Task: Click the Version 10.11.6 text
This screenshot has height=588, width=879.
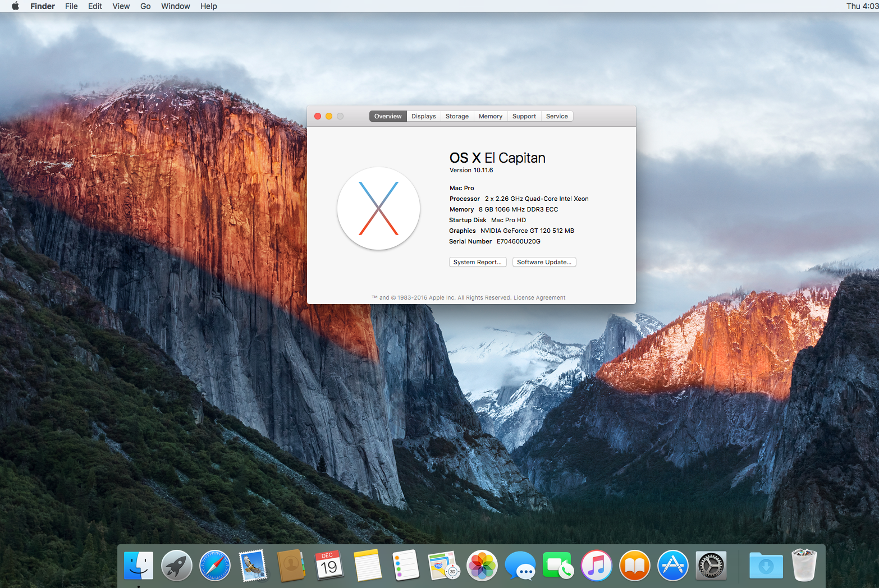Action: 471,170
